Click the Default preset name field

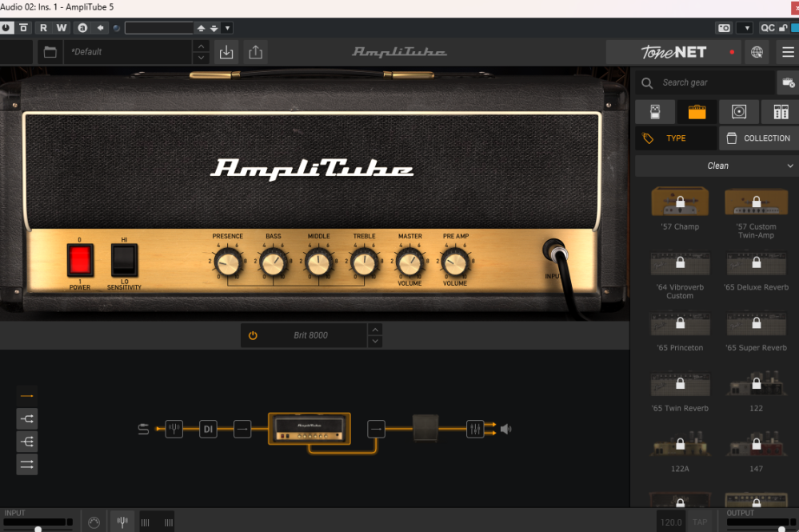click(128, 52)
